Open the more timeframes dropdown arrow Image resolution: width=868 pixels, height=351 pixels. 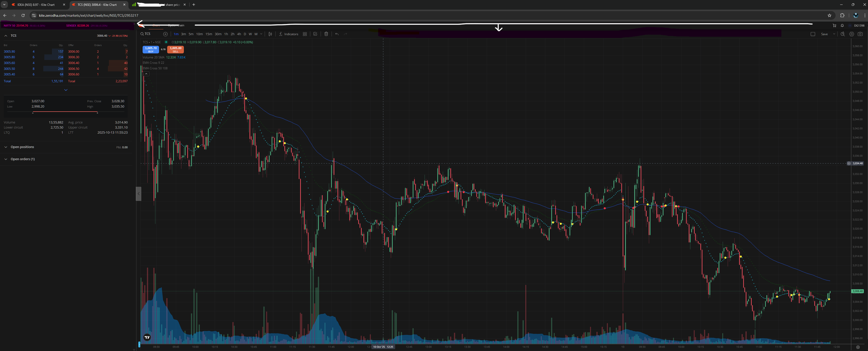click(x=261, y=34)
